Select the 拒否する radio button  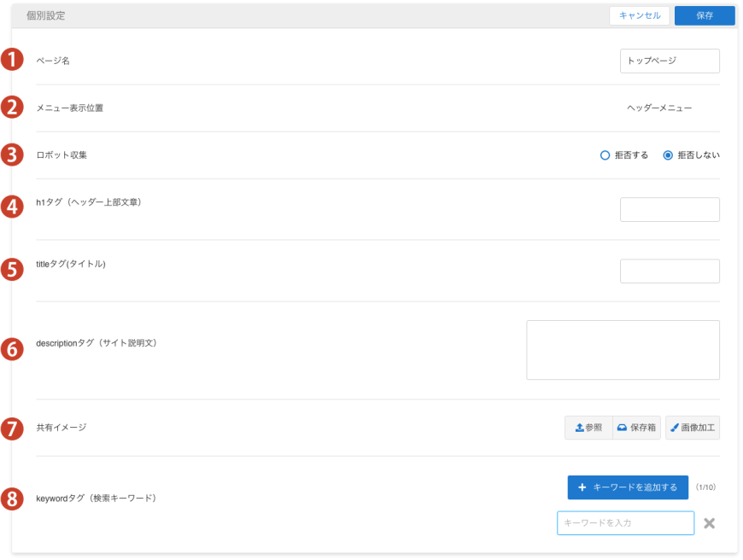(606, 155)
